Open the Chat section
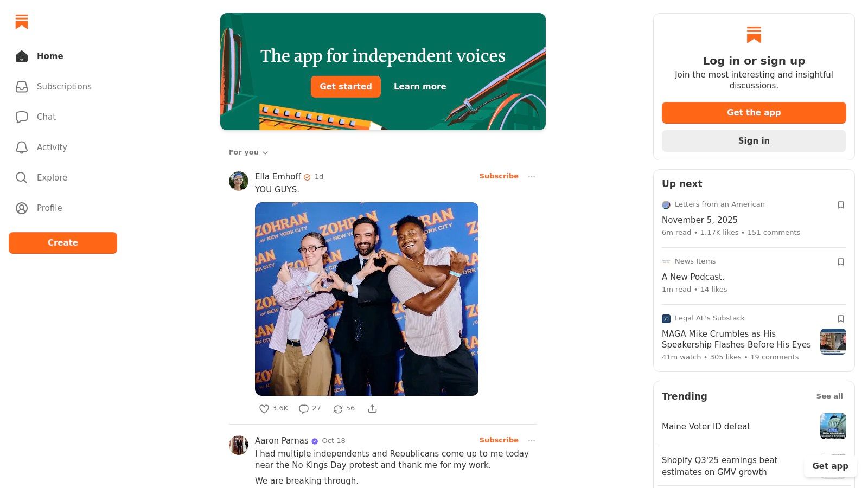Image resolution: width=868 pixels, height=488 pixels. [46, 117]
